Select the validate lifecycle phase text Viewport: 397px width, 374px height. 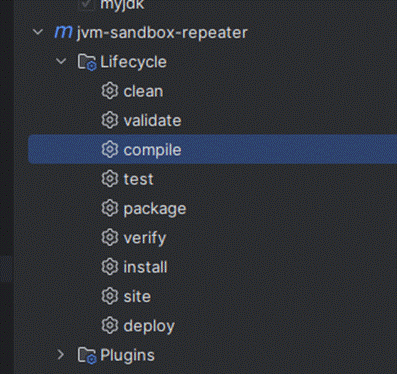point(152,120)
